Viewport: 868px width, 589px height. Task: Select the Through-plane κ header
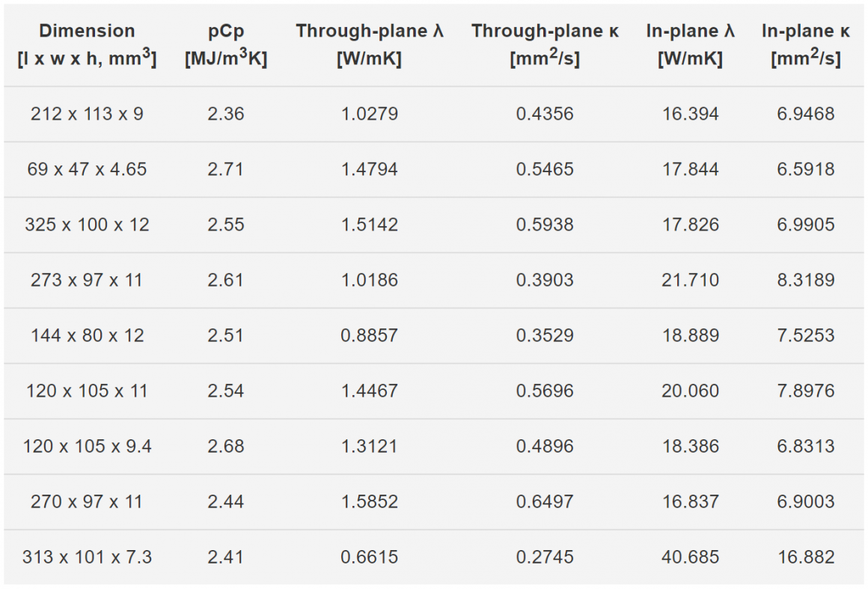[x=545, y=44]
